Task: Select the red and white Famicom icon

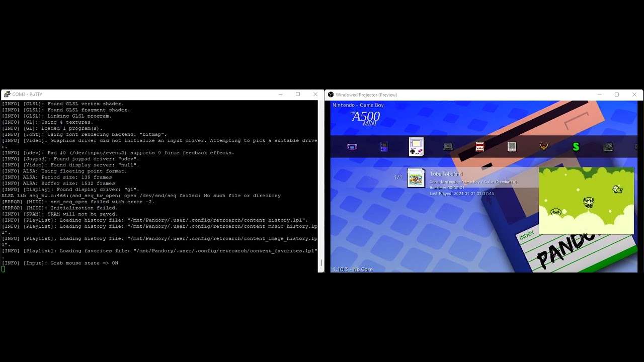Action: click(479, 147)
